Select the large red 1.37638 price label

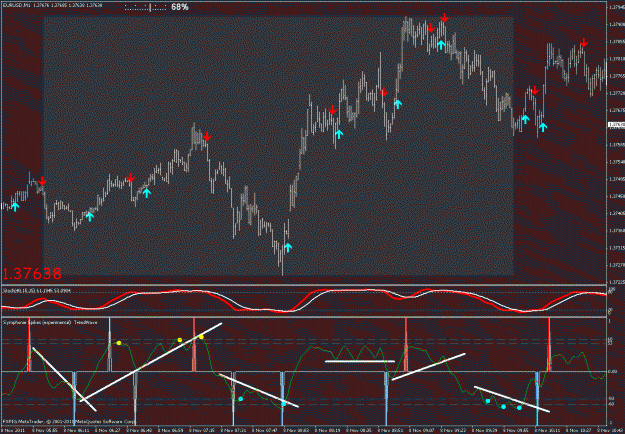pyautogui.click(x=32, y=274)
